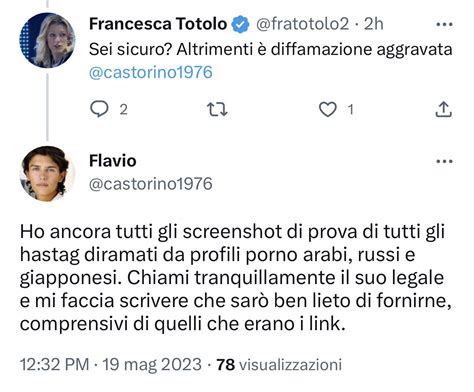Click the 2h timestamp on Francesca's tweet
This screenshot has height=392, width=474.
[374, 24]
